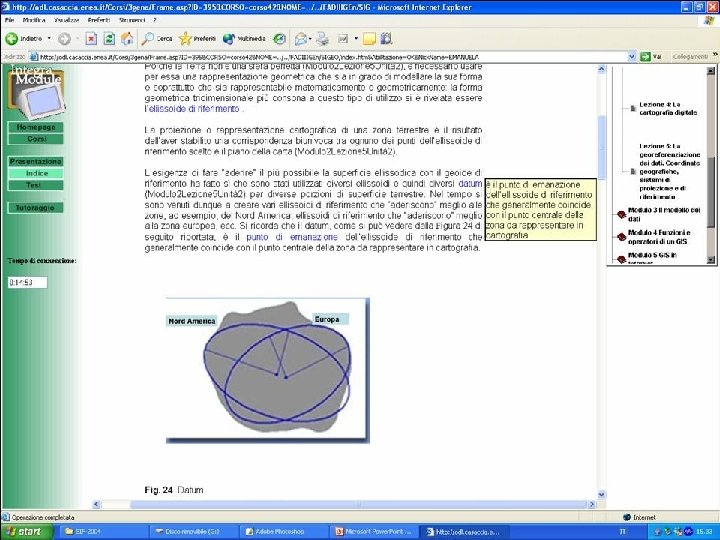Click the Corsi sidebar button

(x=36, y=139)
